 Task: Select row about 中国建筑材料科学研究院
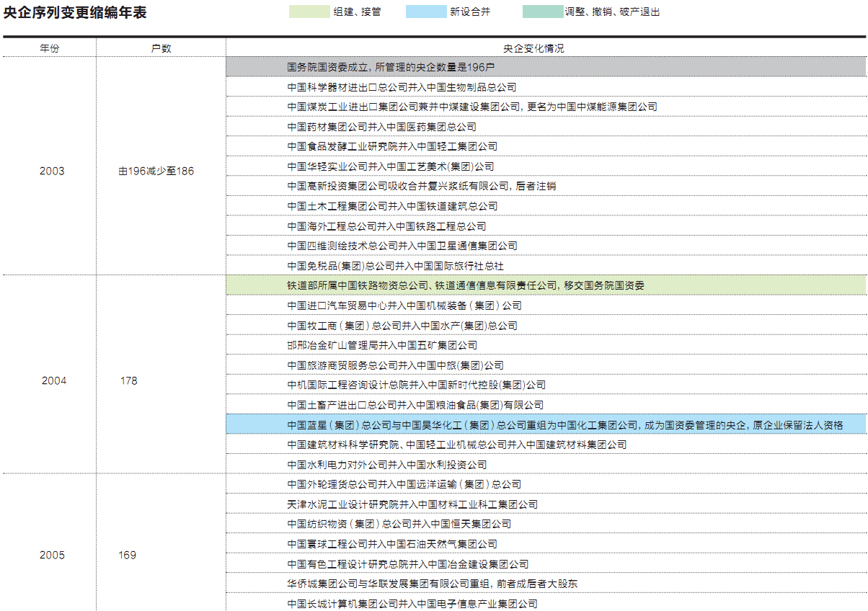[x=546, y=445]
